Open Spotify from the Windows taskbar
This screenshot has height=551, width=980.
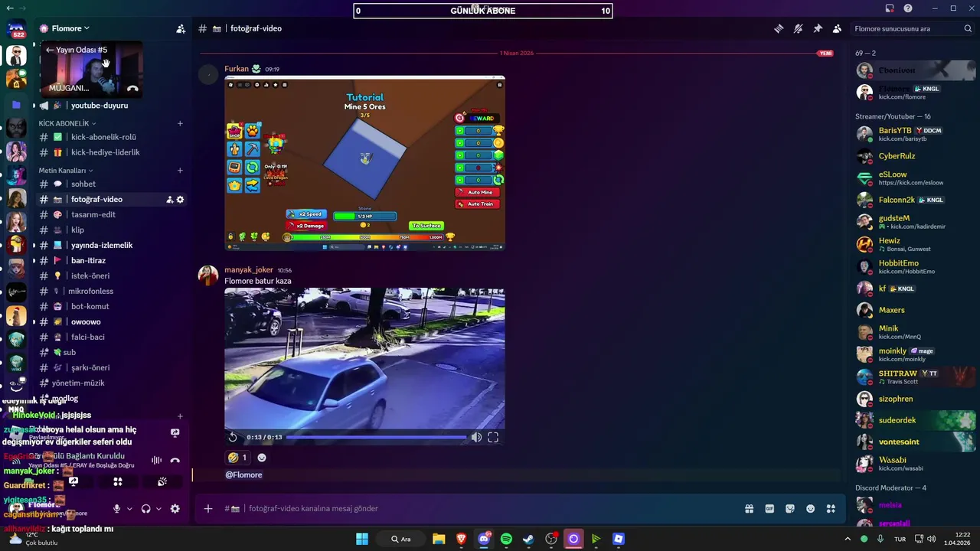coord(506,539)
